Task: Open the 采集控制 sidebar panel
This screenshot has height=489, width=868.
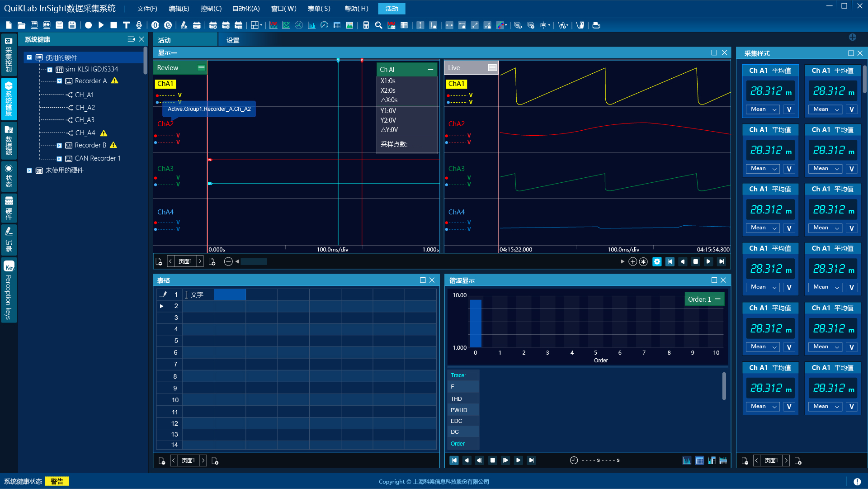Action: pyautogui.click(x=9, y=55)
